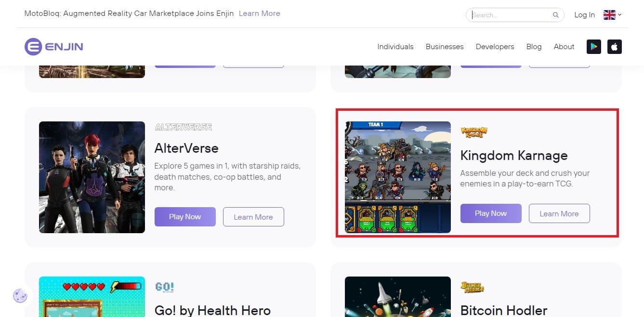This screenshot has width=644, height=317.
Task: Click the Go! Health Hero logo
Action: pyautogui.click(x=164, y=287)
